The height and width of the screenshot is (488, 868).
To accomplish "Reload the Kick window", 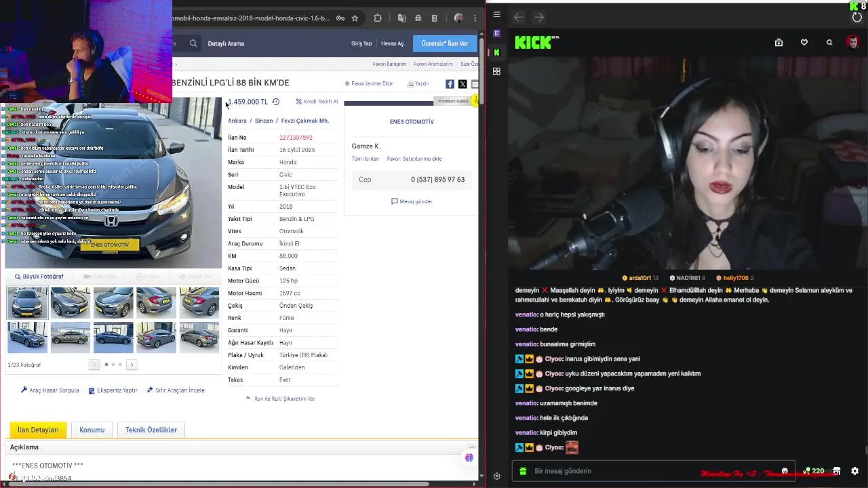I will [x=856, y=18].
